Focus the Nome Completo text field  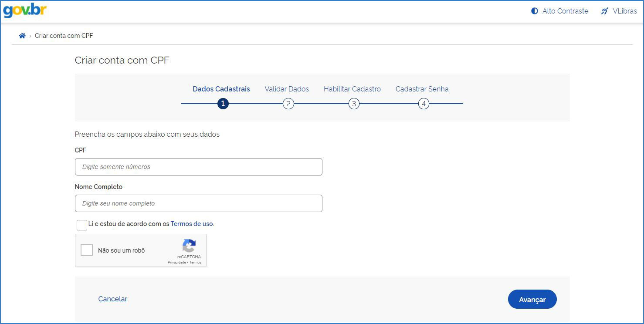(198, 203)
